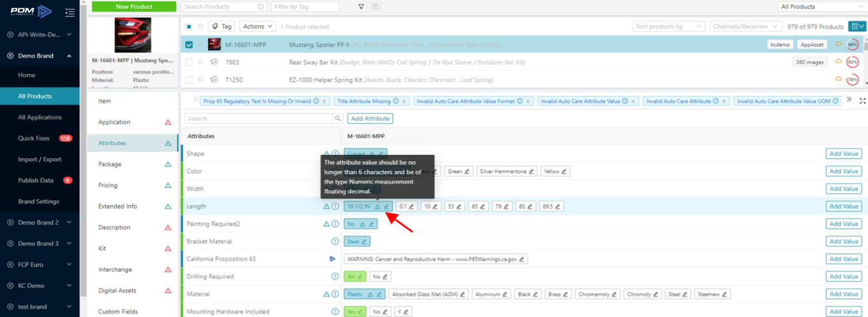Click the attribute search magnifier icon
Screen dimensions: 868x317
(x=338, y=118)
